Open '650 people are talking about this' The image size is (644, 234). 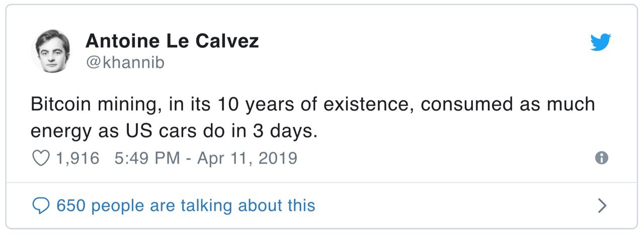(x=186, y=205)
